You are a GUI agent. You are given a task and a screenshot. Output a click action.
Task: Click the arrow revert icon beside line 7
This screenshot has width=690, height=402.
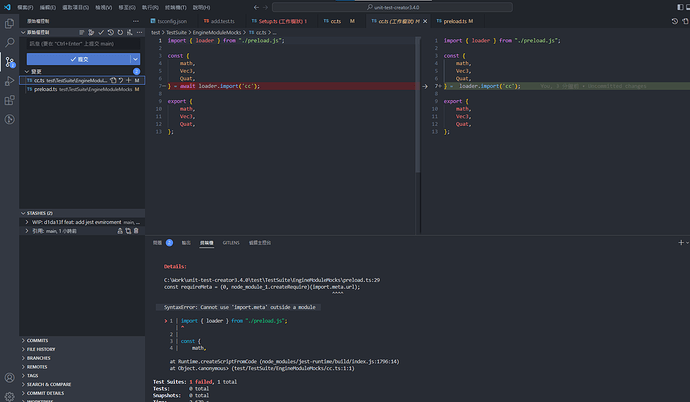tap(425, 86)
